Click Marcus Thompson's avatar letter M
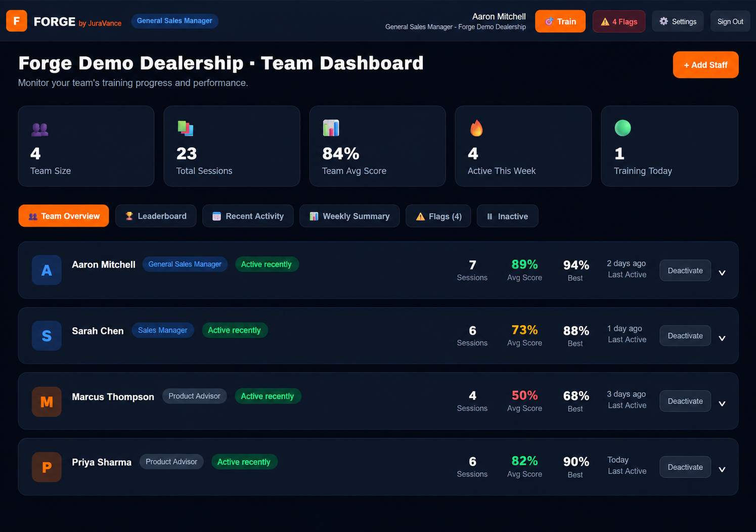 click(47, 402)
